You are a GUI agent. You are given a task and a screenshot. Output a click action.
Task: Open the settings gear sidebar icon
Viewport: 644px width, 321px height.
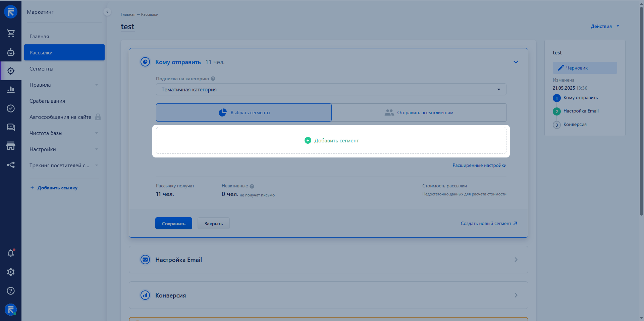click(11, 272)
